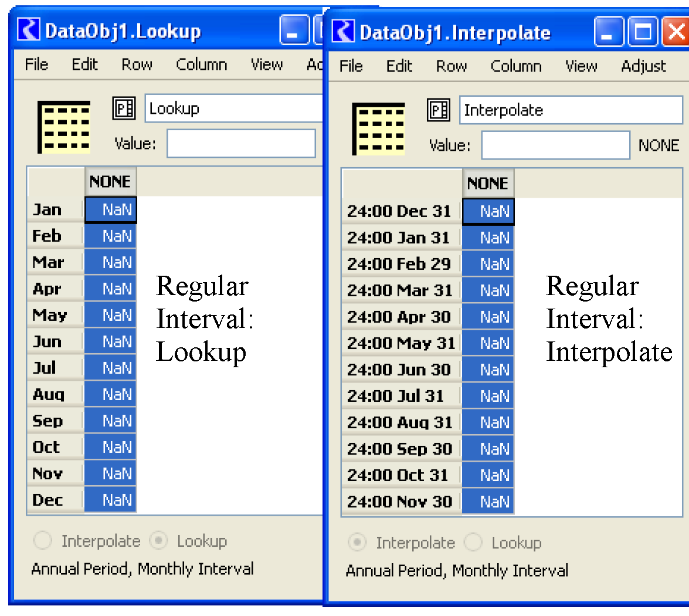
Task: Click the Value input field in Interpolate window
Action: (555, 145)
